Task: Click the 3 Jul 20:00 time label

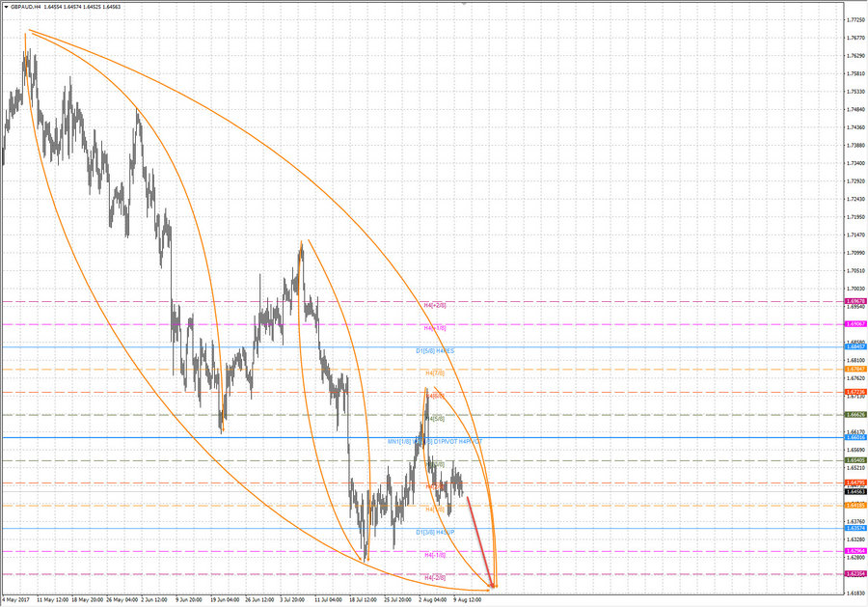Action: tap(293, 599)
